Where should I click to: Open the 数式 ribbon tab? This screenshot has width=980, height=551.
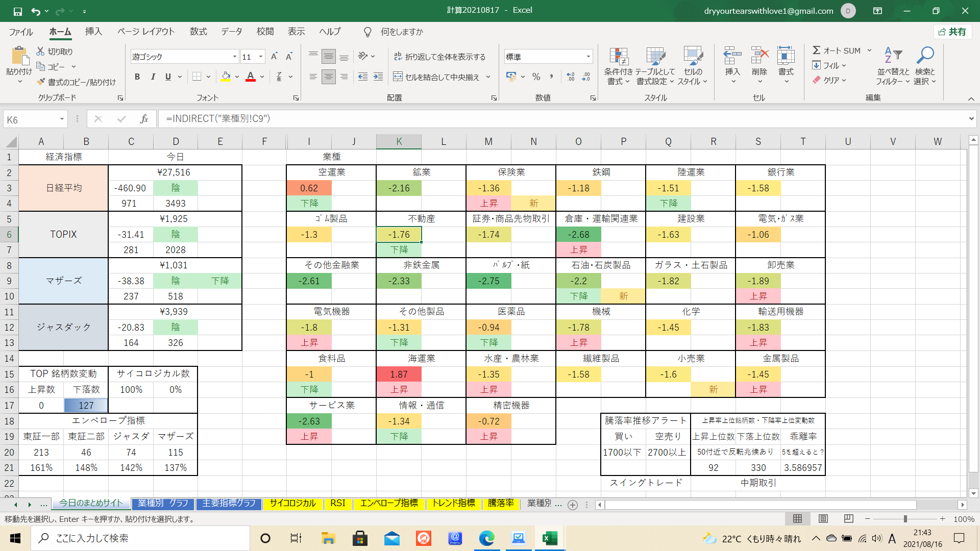198,32
